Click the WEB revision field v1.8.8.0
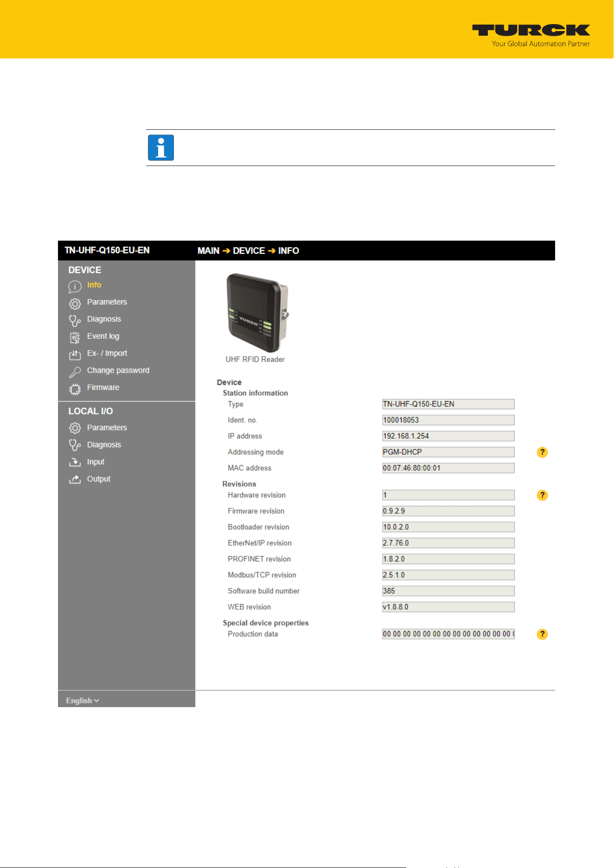The image size is (614, 868). click(x=448, y=607)
